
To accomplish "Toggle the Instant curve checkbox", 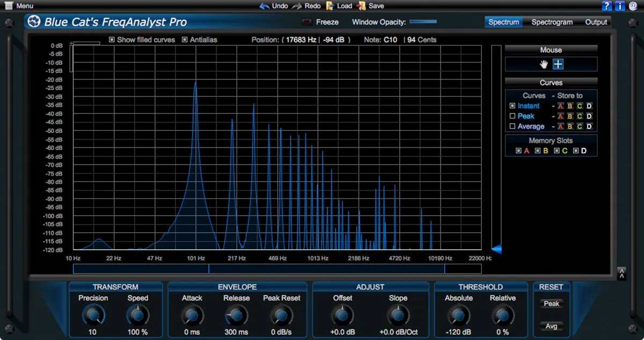I will pyautogui.click(x=513, y=106).
